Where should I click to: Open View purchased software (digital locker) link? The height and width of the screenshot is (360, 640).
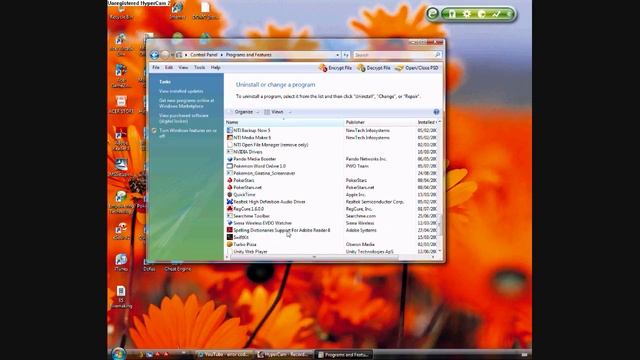(184, 118)
